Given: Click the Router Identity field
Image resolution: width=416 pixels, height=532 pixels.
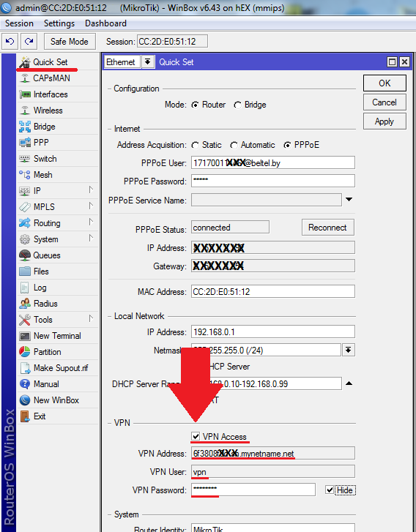Looking at the screenshot, I should (273, 528).
